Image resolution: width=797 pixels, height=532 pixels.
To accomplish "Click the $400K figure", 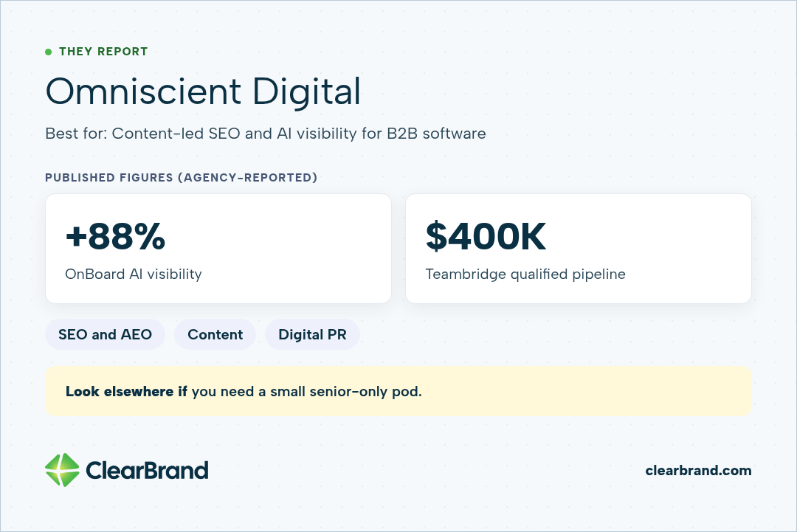I will point(486,236).
